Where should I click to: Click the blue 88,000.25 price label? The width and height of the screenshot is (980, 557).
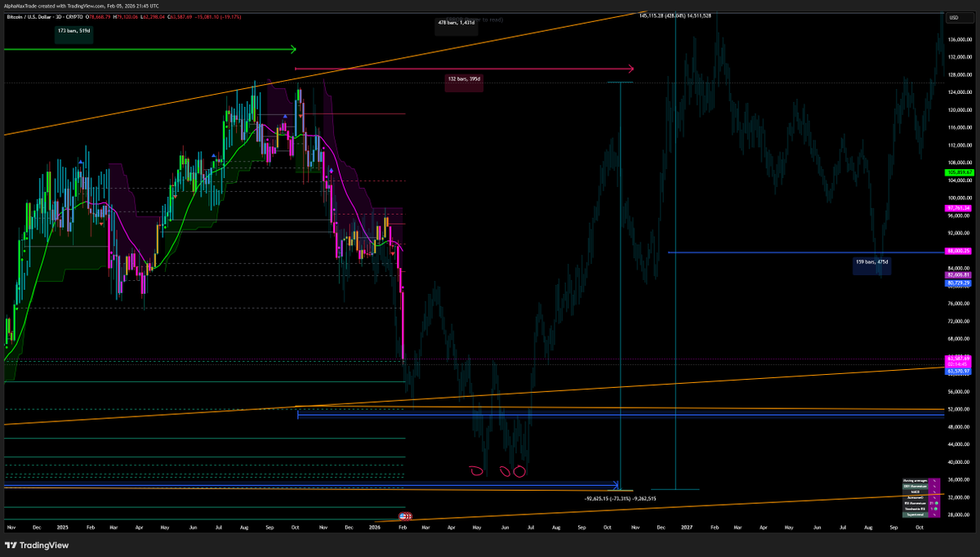pyautogui.click(x=957, y=252)
